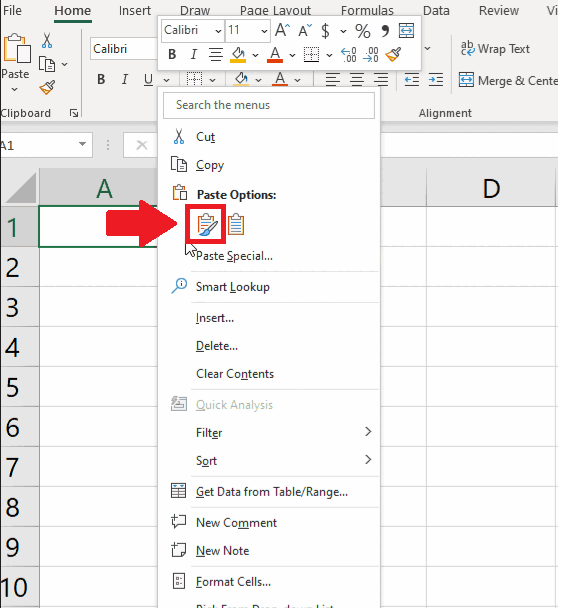
Task: Increase font size in the mini toolbar
Action: coord(282,30)
